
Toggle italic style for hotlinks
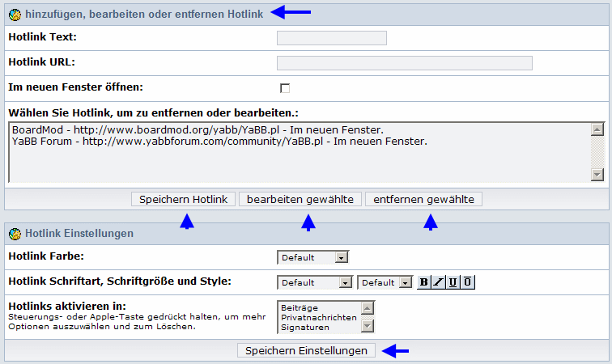coord(439,282)
